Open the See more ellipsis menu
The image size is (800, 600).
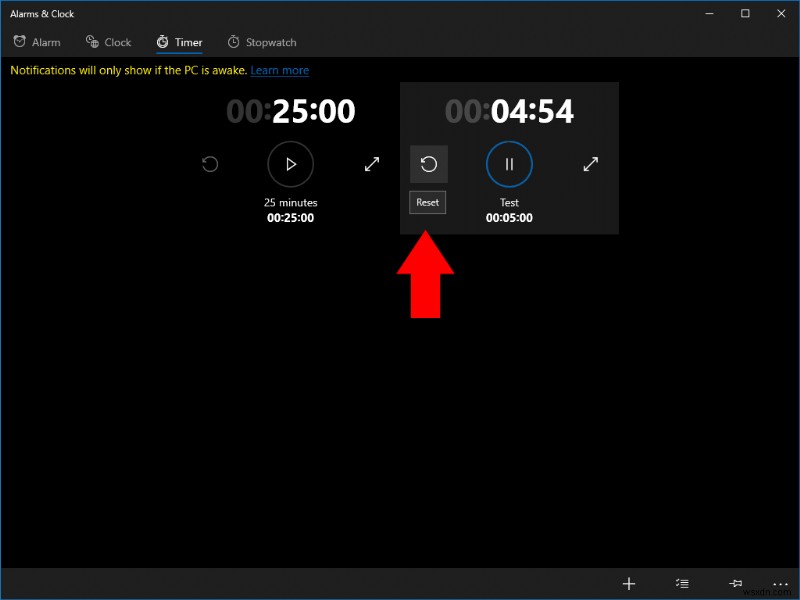tap(781, 583)
